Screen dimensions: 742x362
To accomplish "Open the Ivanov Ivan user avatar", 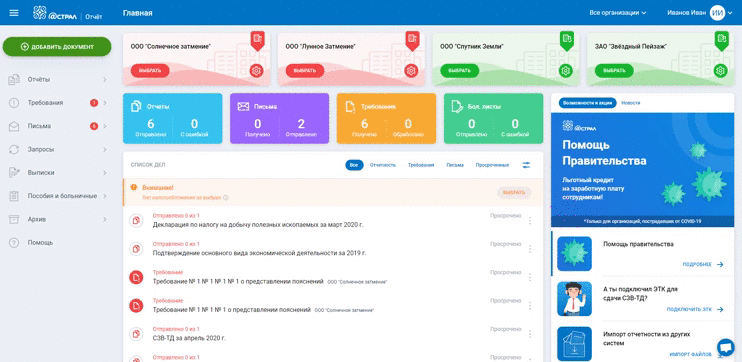I will [717, 13].
